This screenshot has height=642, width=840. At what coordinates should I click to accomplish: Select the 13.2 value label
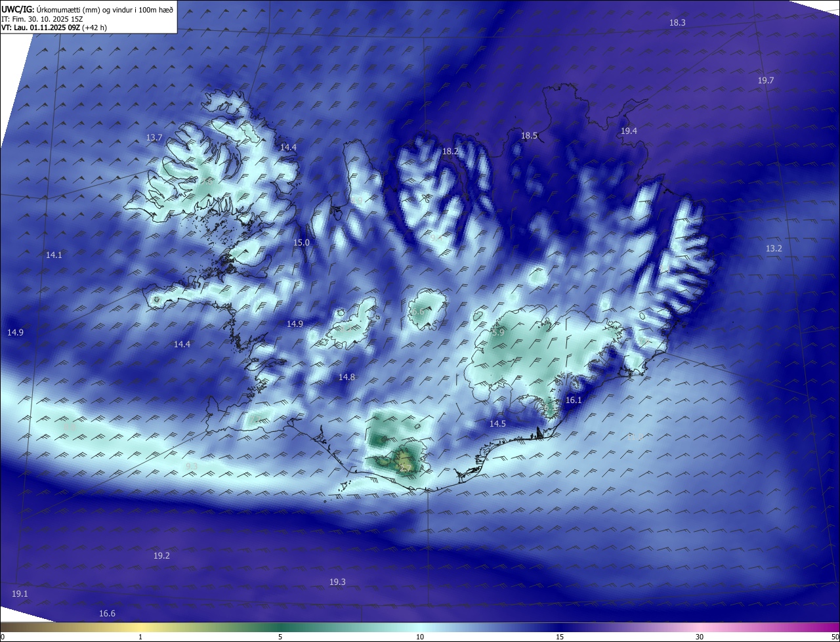[774, 249]
